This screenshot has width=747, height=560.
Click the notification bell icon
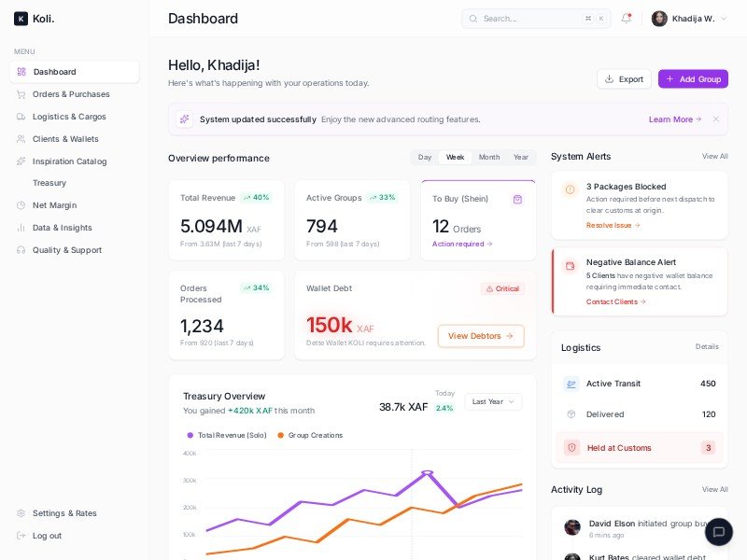626,19
